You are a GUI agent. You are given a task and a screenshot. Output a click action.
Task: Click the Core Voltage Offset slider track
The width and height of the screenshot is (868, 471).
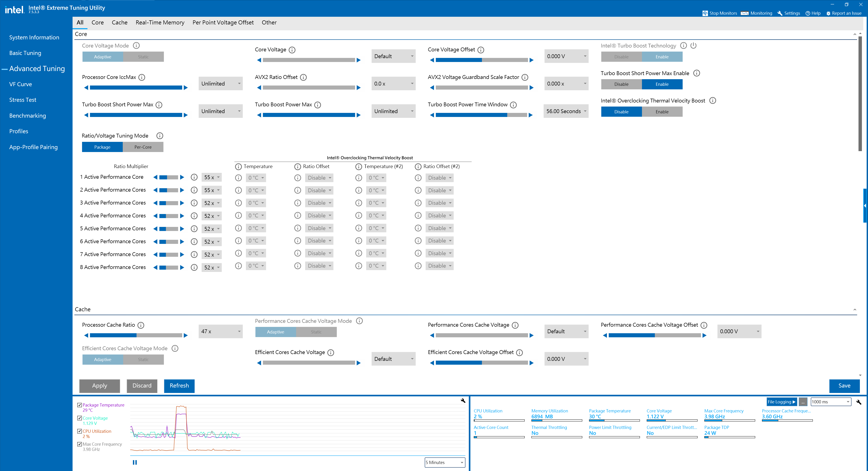click(x=482, y=60)
